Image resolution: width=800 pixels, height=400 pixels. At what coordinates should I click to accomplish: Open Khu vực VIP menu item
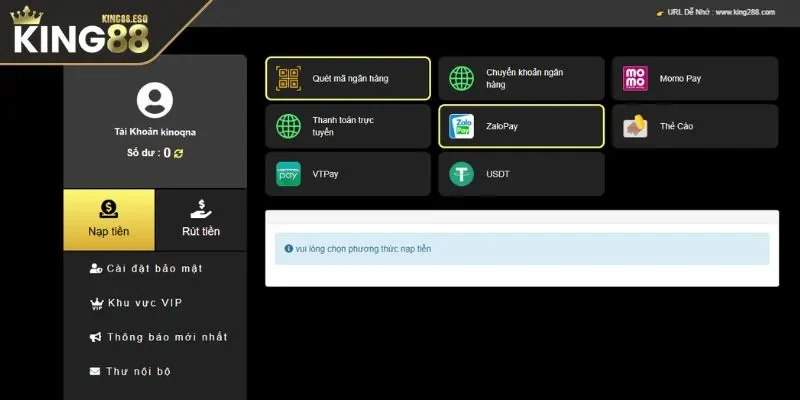[x=136, y=303]
